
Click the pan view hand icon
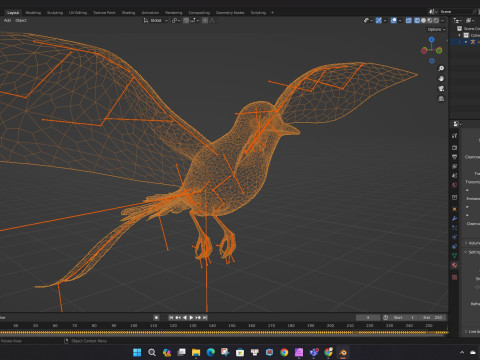[x=441, y=79]
